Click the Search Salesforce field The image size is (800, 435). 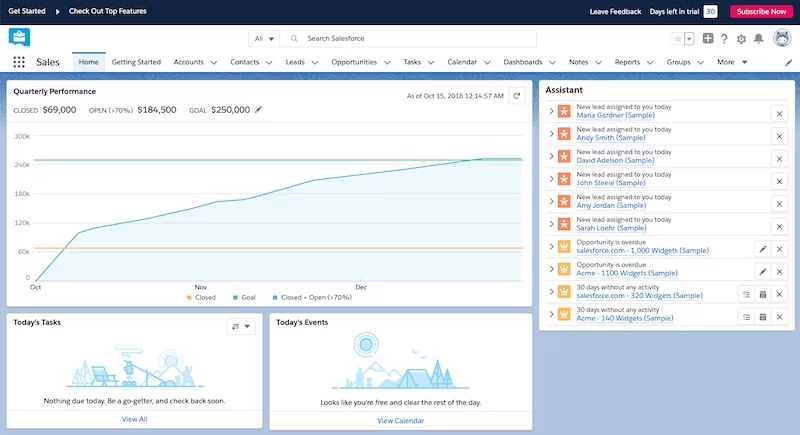tap(408, 39)
